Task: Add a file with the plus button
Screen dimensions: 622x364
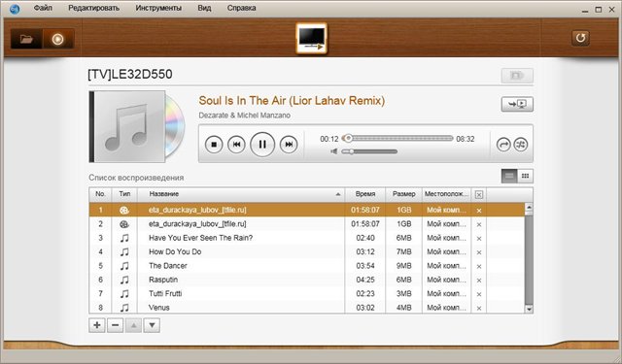Action: coord(97,325)
